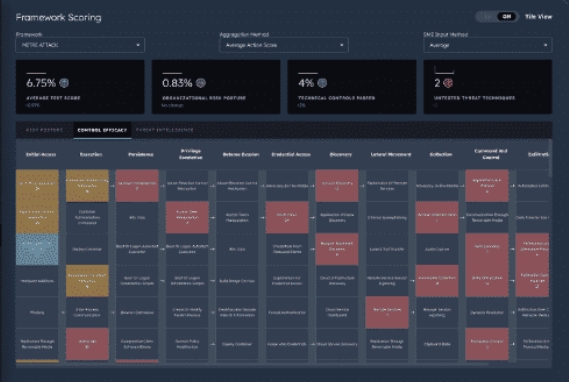
Task: Open the red Browser Bookmark Discovery tile
Action: pos(337,249)
